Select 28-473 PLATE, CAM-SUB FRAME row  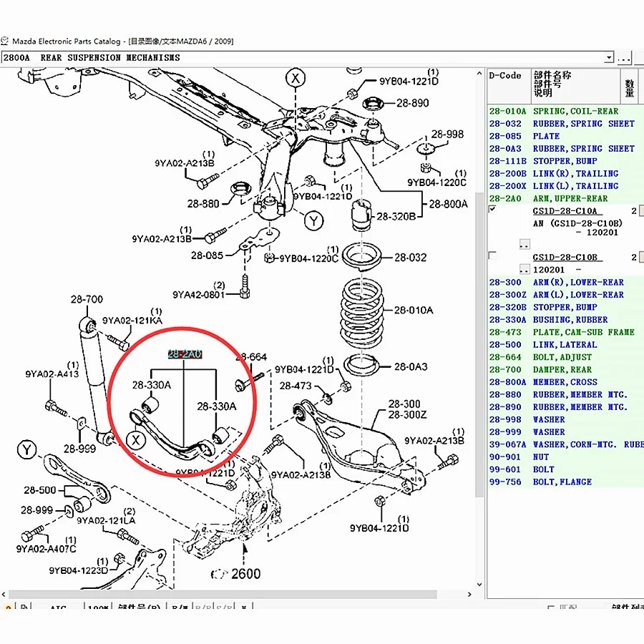pos(565,332)
